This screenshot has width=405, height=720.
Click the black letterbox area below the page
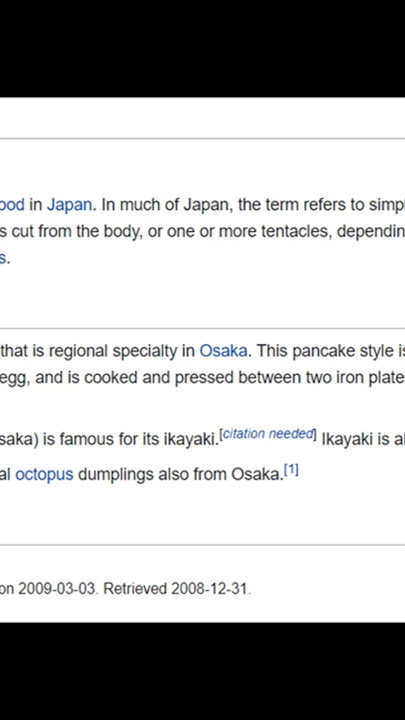pyautogui.click(x=202, y=671)
